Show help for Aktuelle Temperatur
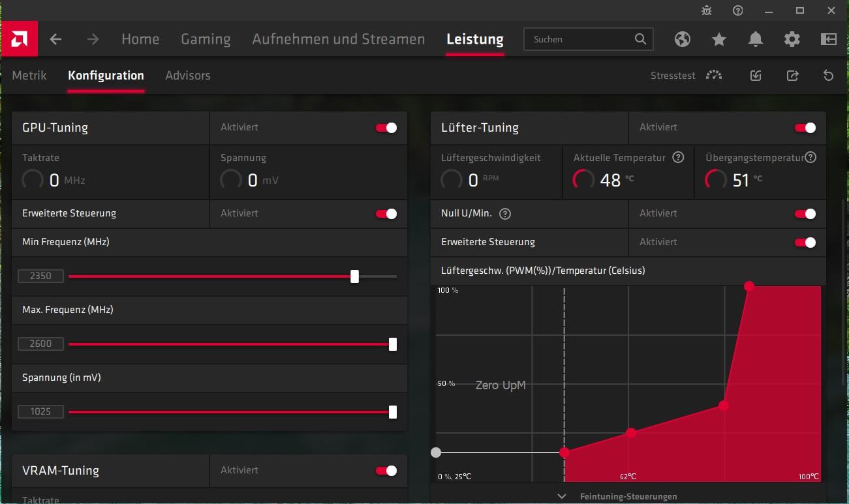This screenshot has height=504, width=849. coord(678,157)
